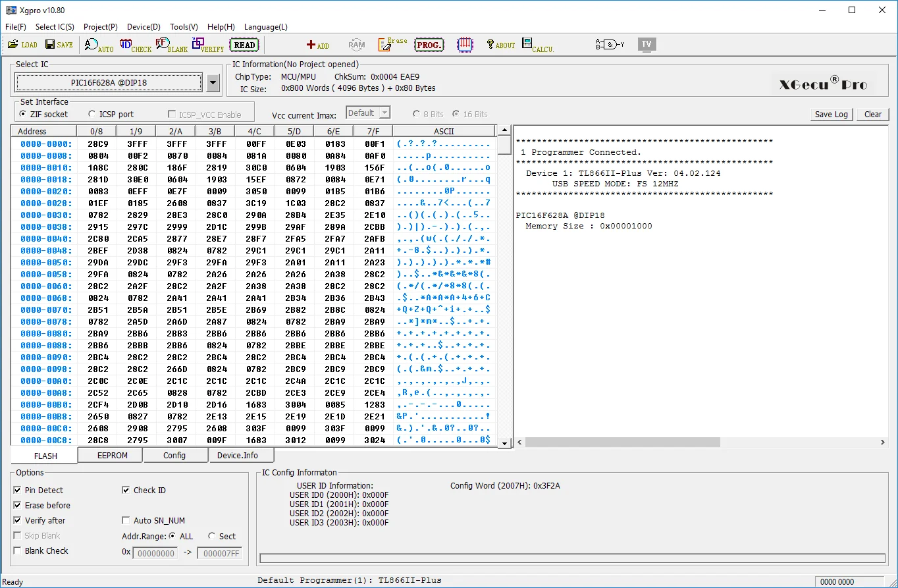Click the SAVE toolbar icon
This screenshot has height=588, width=898.
(59, 45)
